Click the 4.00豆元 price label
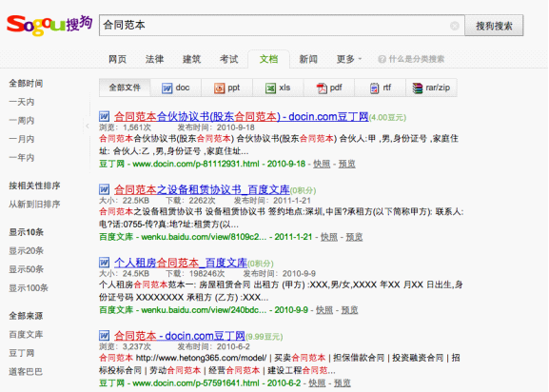Screen dimensions: 549x392 click(x=387, y=118)
